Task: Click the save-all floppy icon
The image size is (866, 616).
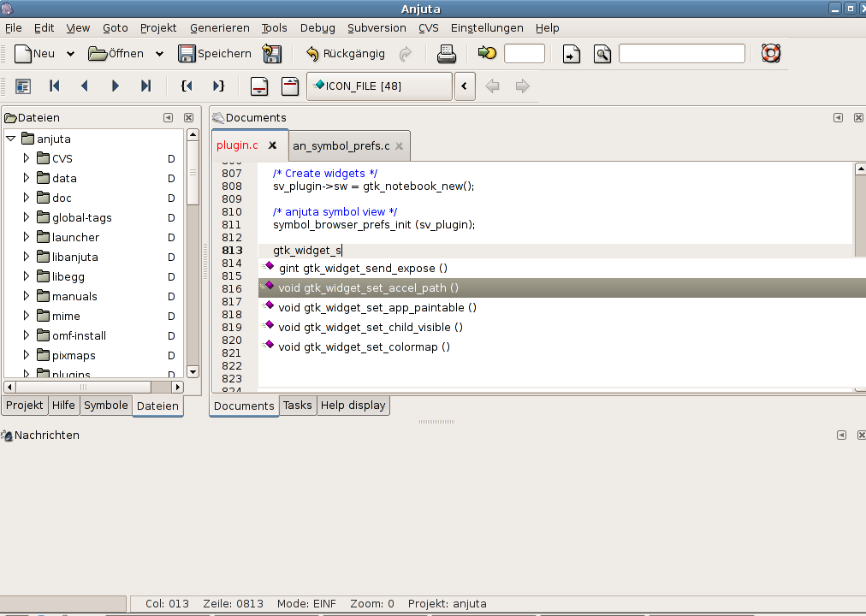Action: click(x=272, y=54)
